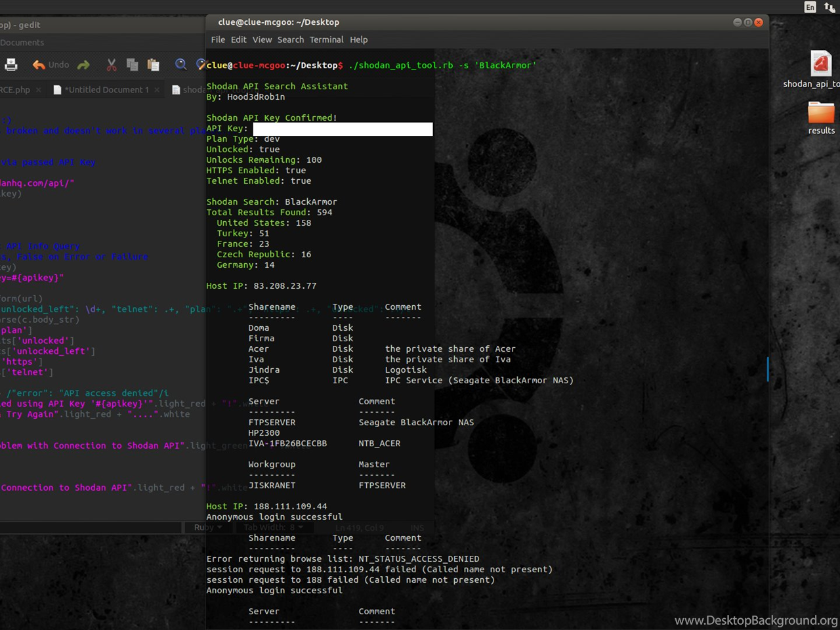The image size is (840, 630).
Task: Open the terminal Edit menu
Action: [238, 39]
